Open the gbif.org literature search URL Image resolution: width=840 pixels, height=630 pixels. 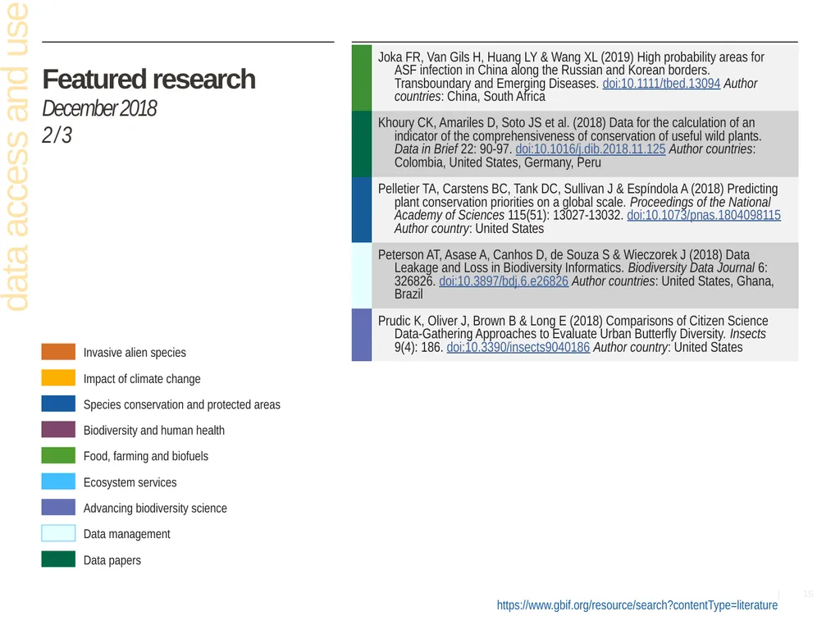[637, 605]
